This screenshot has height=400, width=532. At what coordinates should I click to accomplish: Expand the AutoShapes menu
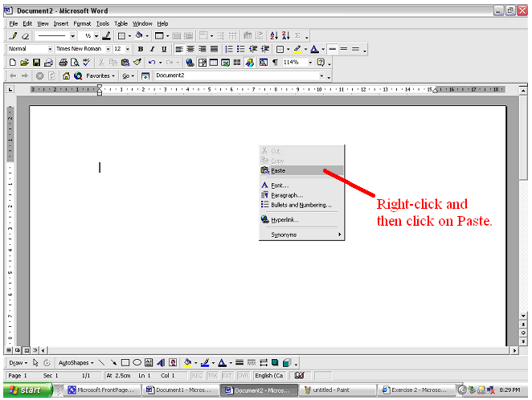76,363
